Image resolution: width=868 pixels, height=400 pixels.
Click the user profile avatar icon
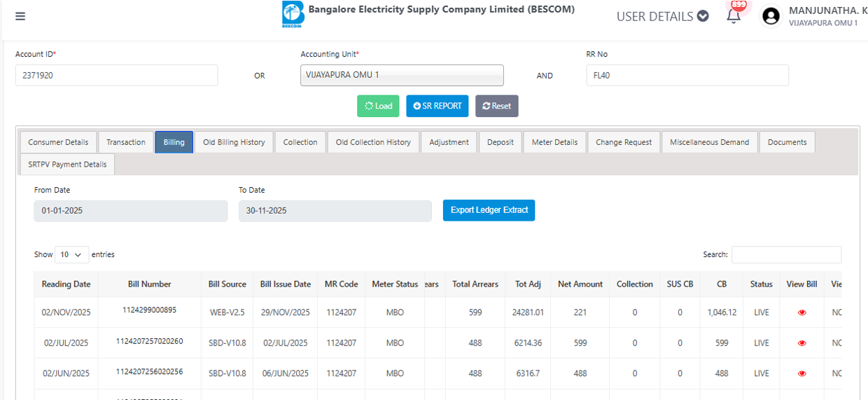click(x=771, y=16)
